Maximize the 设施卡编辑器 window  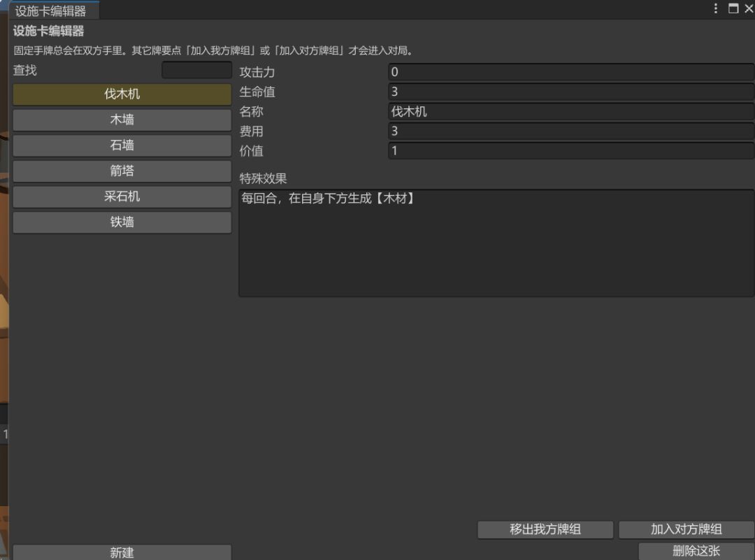click(x=733, y=8)
